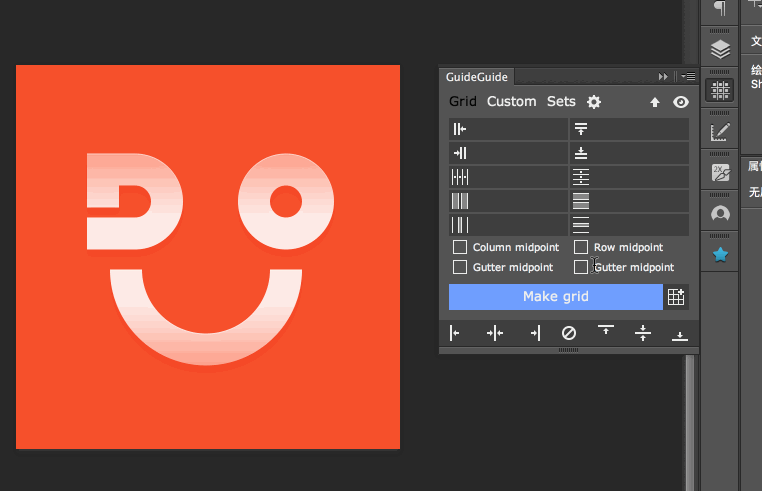Collapse GuideGuide panel double arrows
This screenshot has width=762, height=491.
point(663,76)
